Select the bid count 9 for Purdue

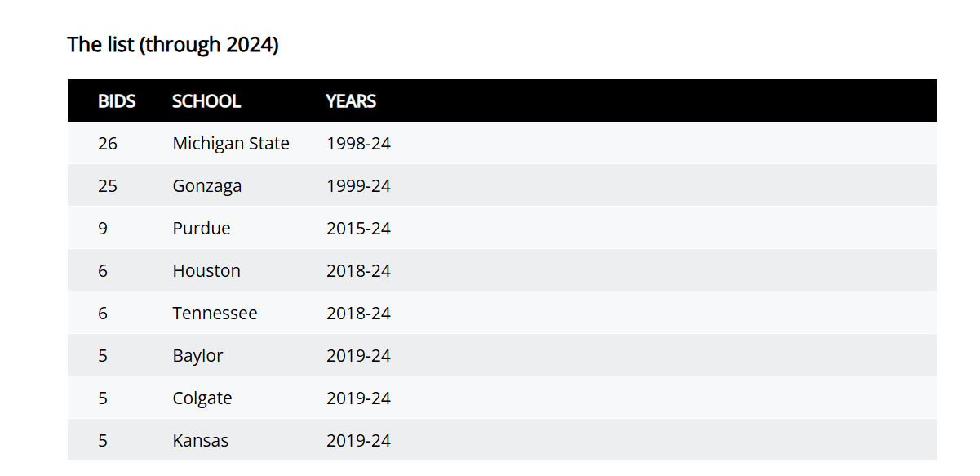103,229
